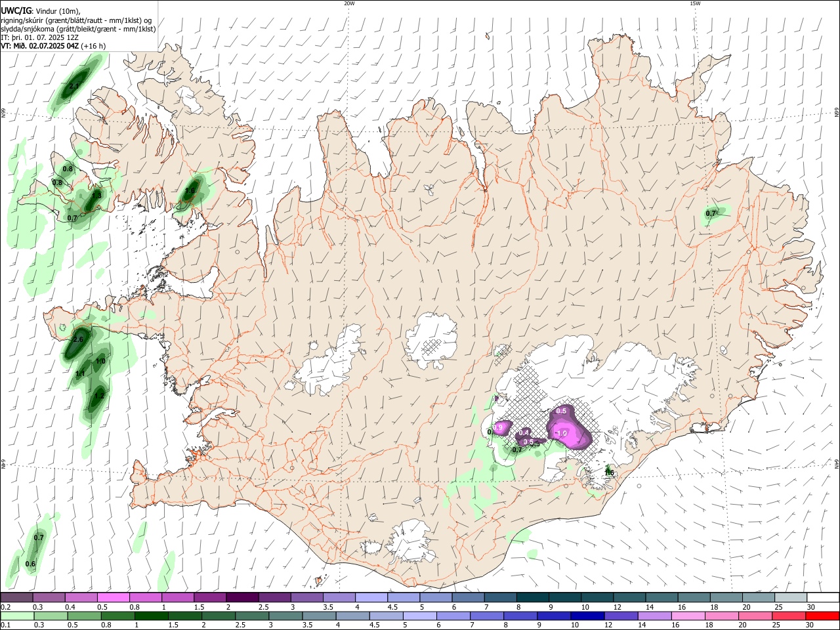This screenshot has height=630, width=840.
Task: Click the valid time 'VT: Mið. 02.07.2025 04Z'
Action: click(39, 46)
